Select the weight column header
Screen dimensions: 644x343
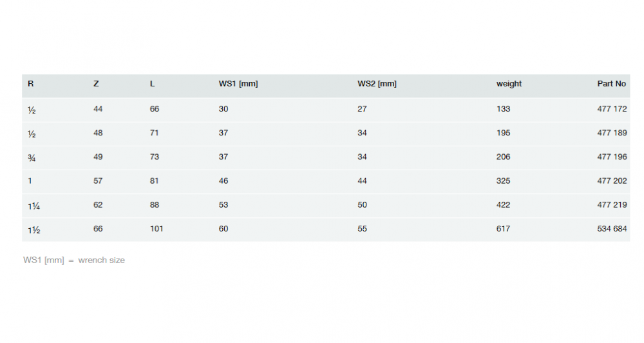[x=509, y=84]
